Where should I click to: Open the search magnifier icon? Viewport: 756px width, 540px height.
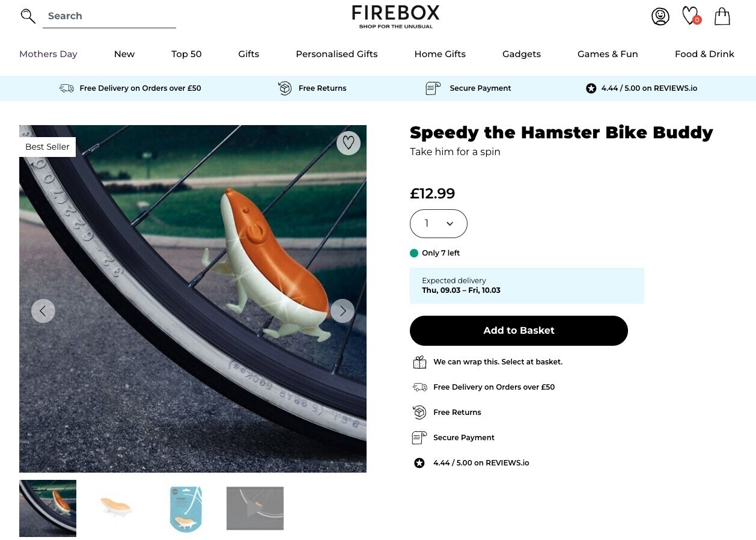28,16
